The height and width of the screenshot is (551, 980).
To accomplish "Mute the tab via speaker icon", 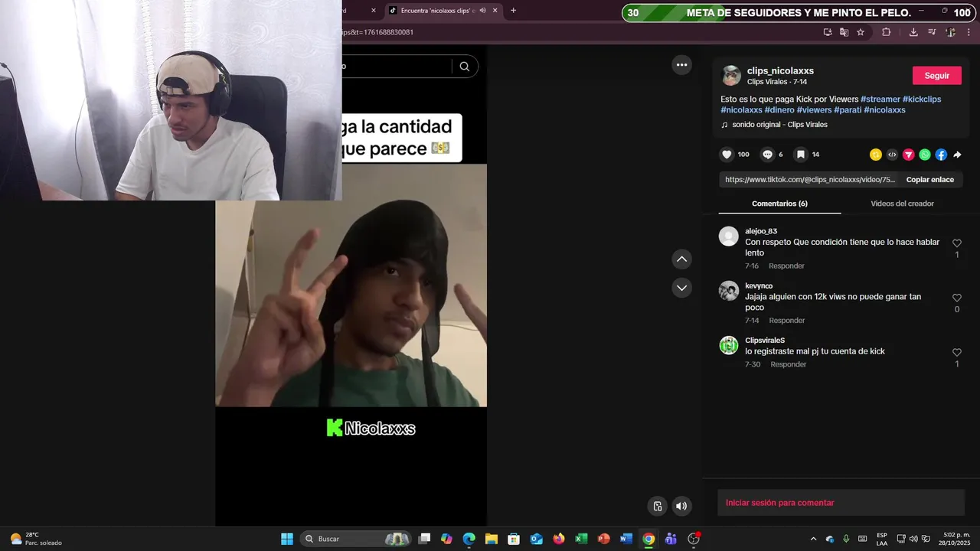I will [x=483, y=11].
